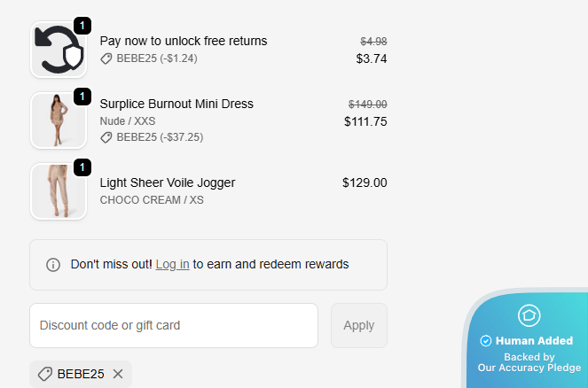Click the verified checkmark beside Human Added

tap(486, 341)
